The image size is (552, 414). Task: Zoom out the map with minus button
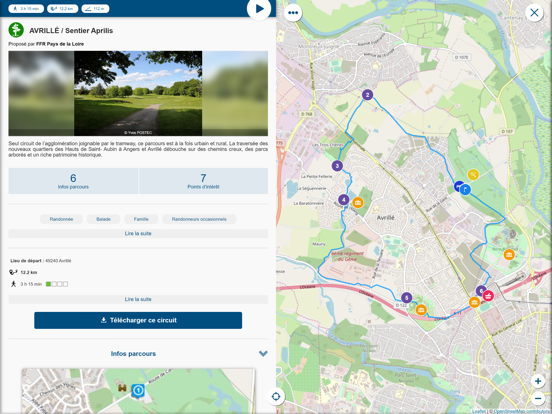point(538,398)
